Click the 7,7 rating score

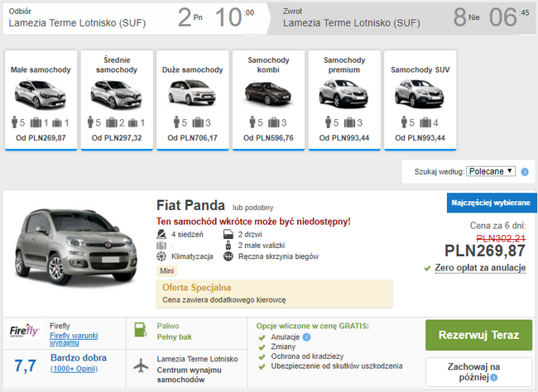tap(25, 366)
